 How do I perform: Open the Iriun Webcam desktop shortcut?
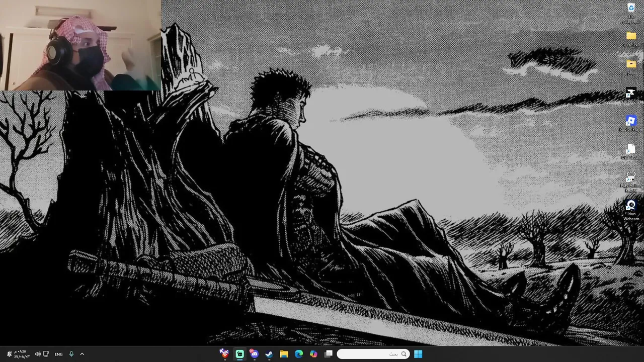(x=631, y=210)
